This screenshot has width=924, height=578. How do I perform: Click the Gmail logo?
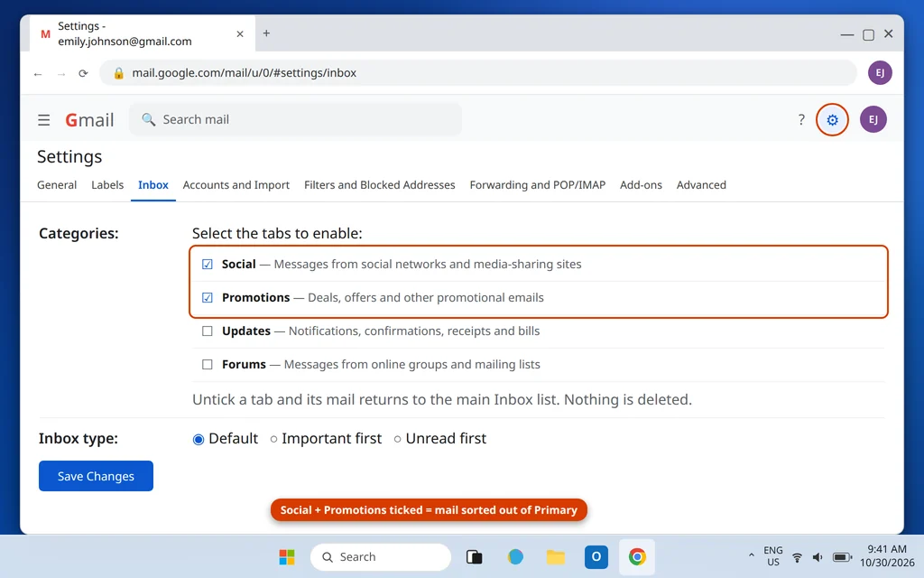89,120
